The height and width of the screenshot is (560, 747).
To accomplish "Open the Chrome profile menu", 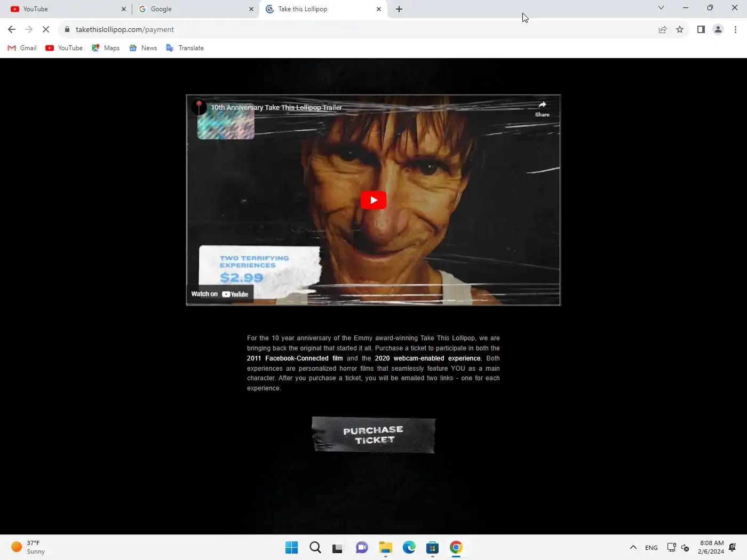I will point(718,29).
